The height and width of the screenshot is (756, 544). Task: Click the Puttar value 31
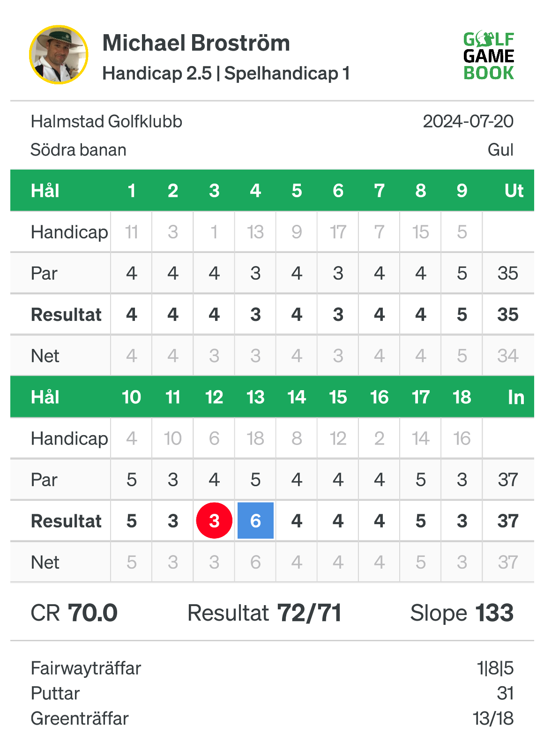(505, 693)
